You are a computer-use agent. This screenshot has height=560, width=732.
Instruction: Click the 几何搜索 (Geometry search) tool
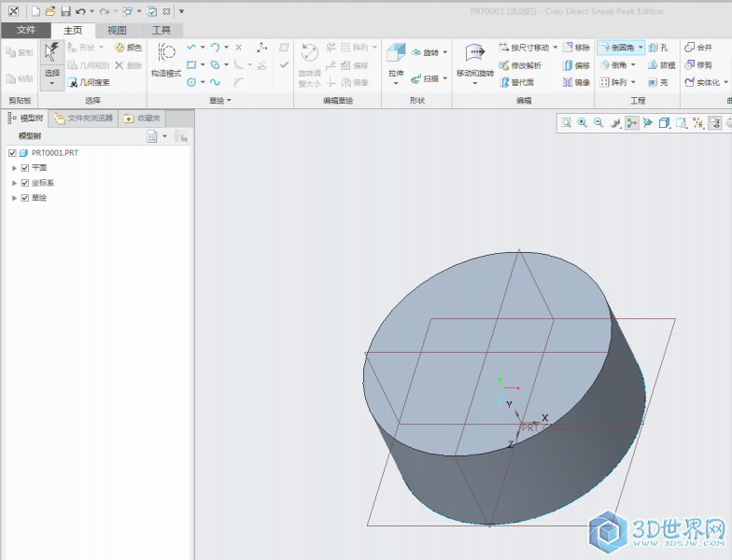click(89, 82)
